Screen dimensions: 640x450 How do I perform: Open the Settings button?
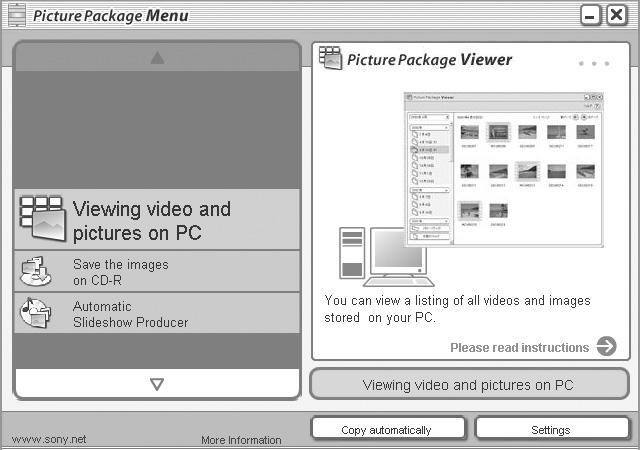(x=552, y=429)
